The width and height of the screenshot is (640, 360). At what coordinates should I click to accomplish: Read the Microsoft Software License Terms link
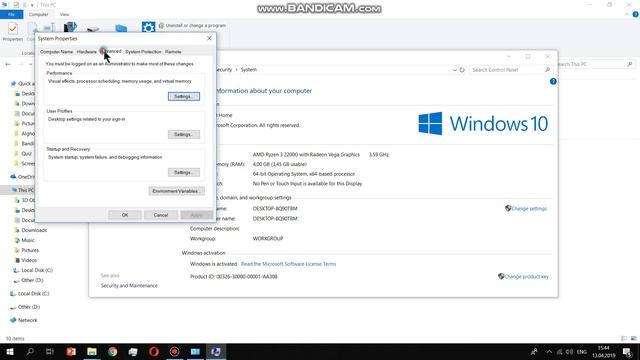[288, 264]
